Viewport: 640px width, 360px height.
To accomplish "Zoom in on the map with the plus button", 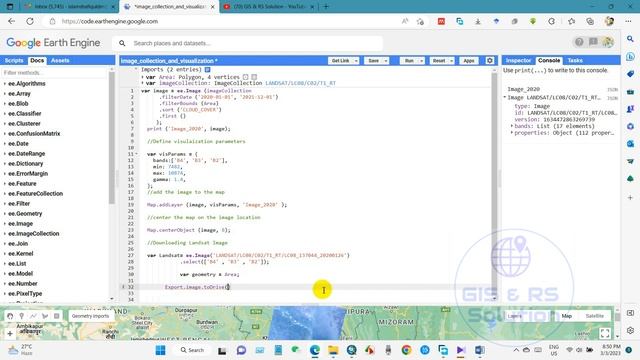I will [x=10, y=334].
